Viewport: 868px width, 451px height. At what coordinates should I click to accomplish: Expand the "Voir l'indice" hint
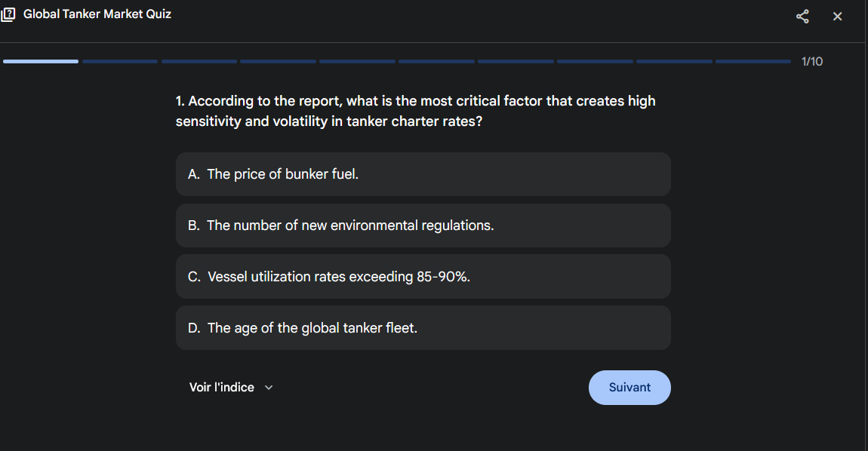coord(222,388)
